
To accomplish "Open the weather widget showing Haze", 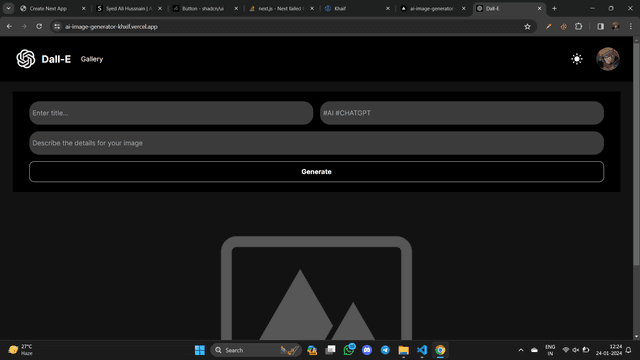I will 21,350.
